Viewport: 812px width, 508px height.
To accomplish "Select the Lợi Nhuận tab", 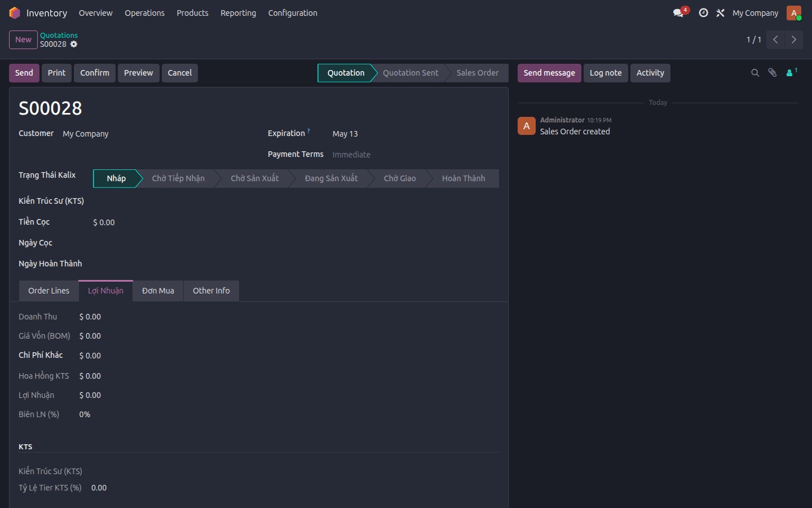I will coord(105,291).
